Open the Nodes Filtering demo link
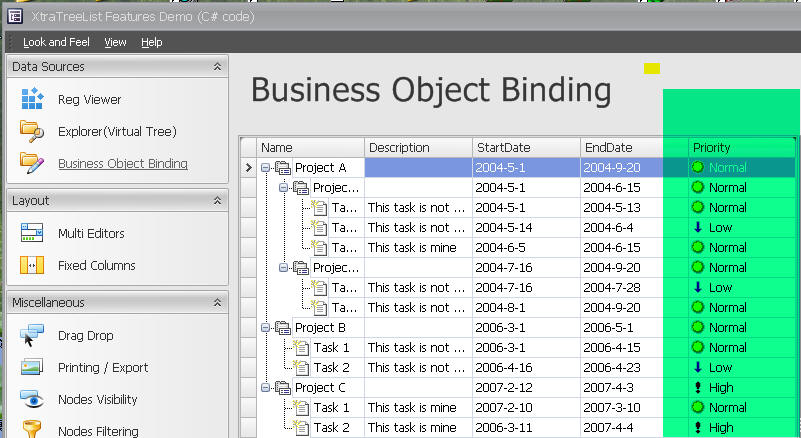 (98, 431)
